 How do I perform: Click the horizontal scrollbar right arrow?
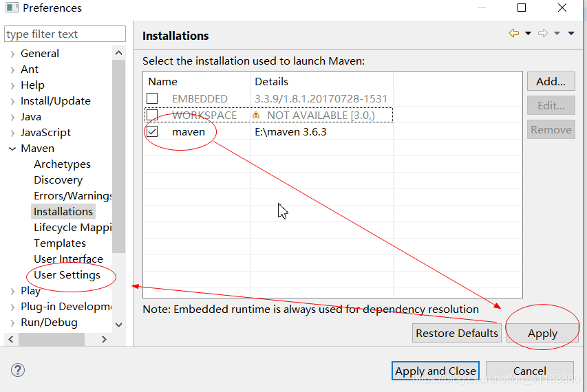tap(104, 339)
